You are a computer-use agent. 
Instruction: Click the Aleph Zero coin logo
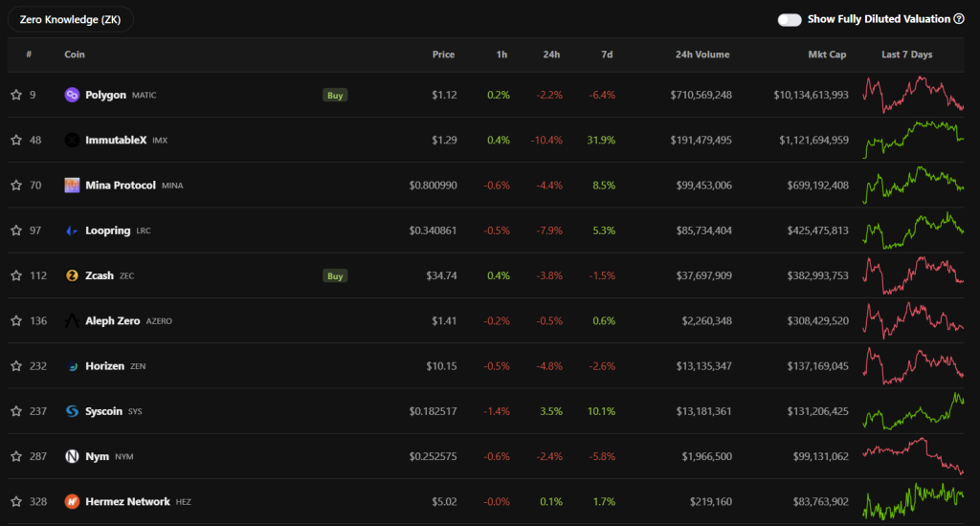[x=72, y=321]
